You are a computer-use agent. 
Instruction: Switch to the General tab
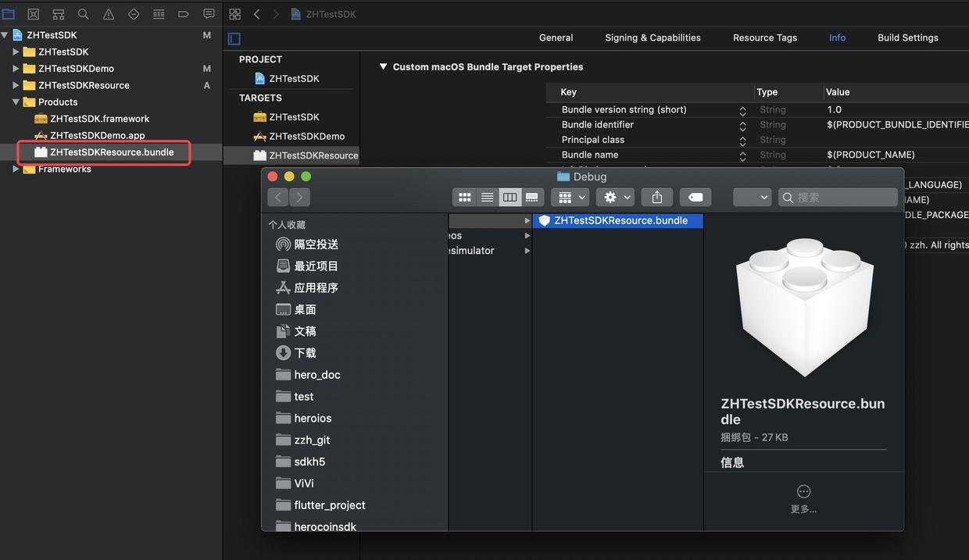556,37
